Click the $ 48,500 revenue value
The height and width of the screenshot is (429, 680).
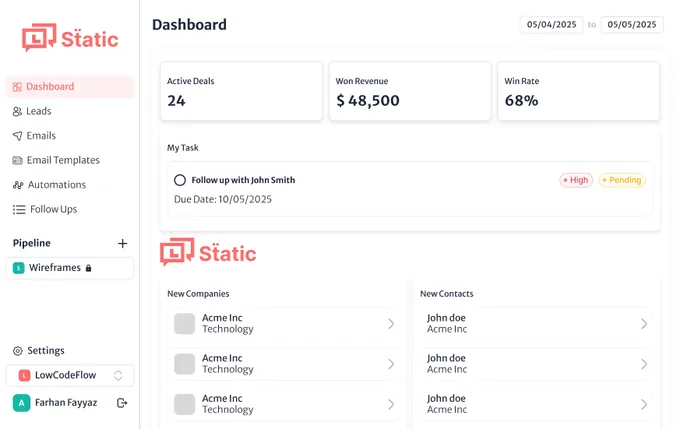368,101
